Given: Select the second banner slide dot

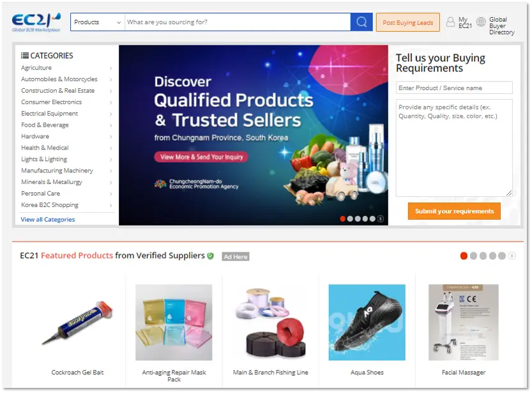Looking at the screenshot, I should pos(350,219).
